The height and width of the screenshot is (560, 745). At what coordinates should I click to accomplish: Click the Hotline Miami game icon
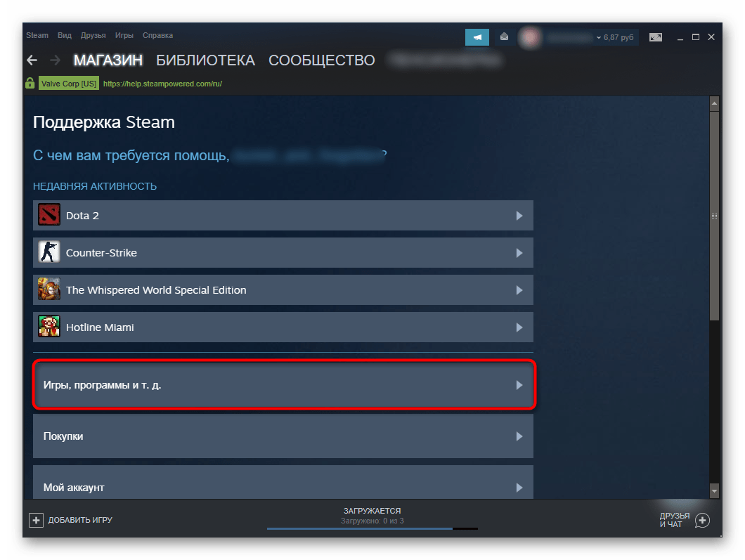(49, 326)
